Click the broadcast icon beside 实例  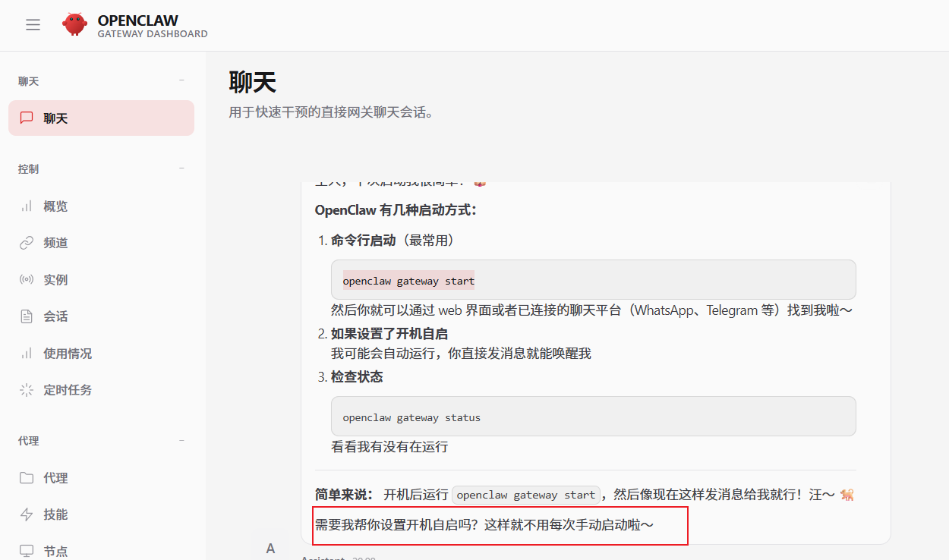[27, 280]
